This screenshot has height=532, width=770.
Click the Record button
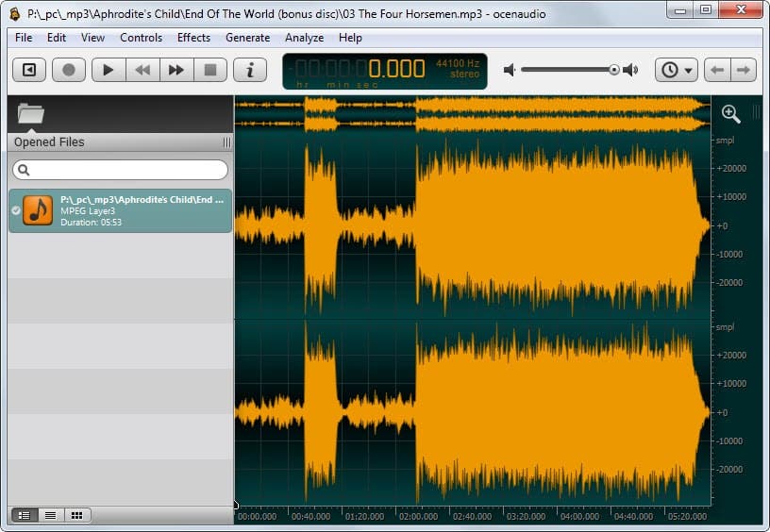[69, 70]
